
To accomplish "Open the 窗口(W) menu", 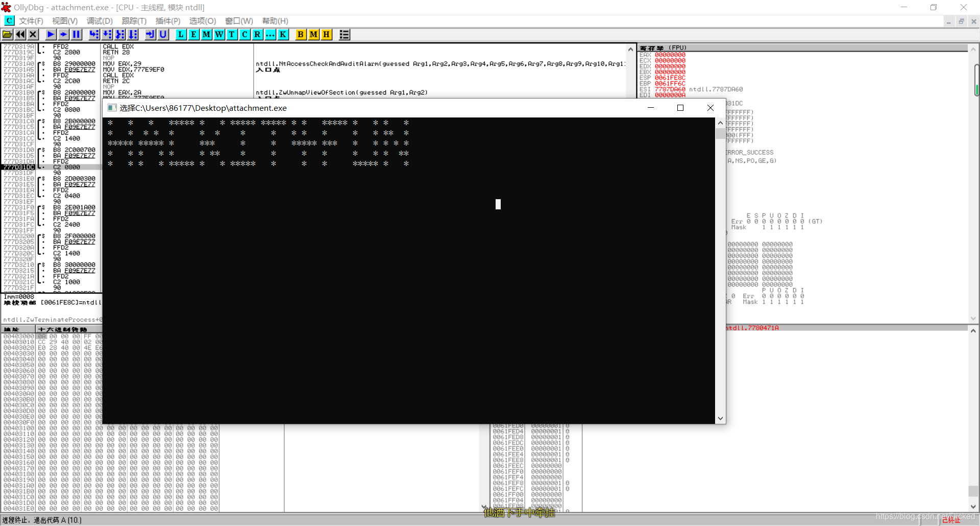I will coord(239,21).
